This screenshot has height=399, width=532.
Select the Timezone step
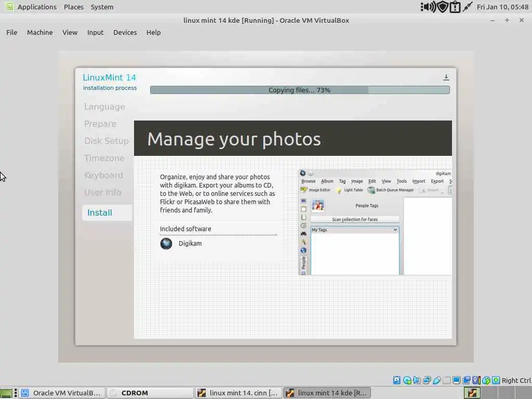click(104, 158)
